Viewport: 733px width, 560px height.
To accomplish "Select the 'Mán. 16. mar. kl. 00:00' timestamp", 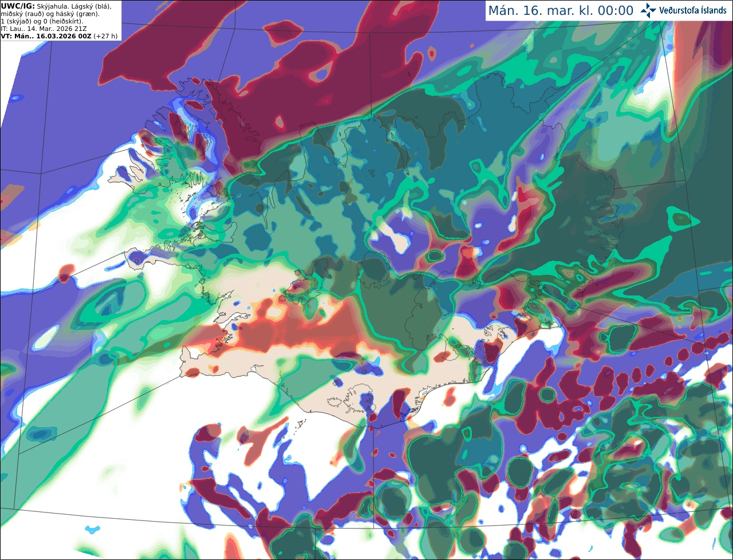I will [561, 11].
